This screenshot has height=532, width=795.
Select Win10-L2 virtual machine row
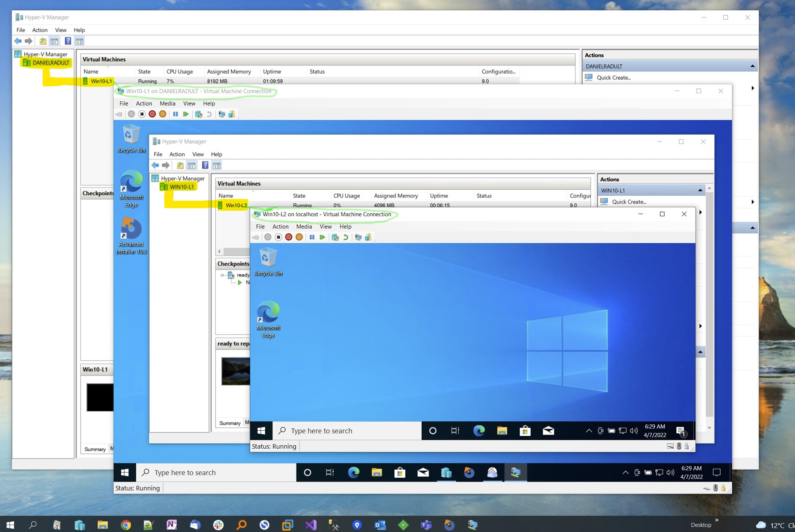point(403,205)
